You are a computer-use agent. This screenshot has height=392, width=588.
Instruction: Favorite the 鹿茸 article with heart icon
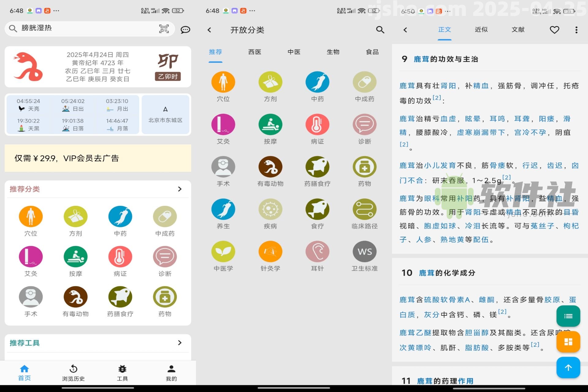point(555,30)
